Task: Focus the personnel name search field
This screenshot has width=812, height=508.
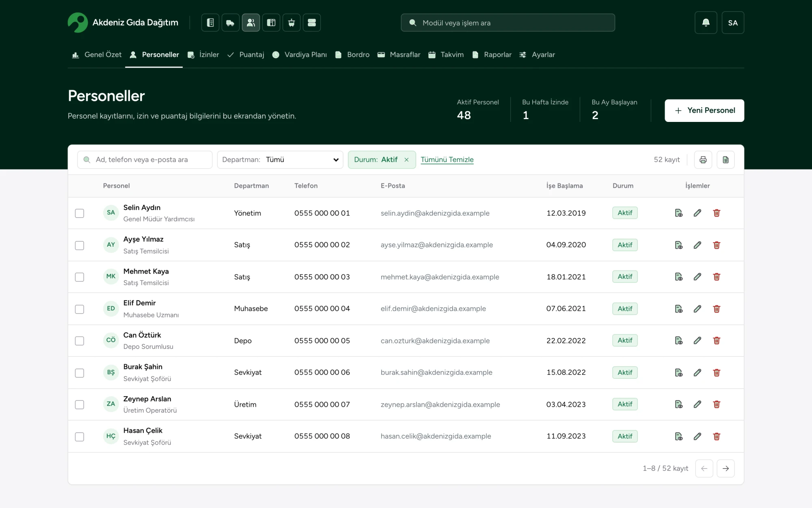Action: coord(145,160)
